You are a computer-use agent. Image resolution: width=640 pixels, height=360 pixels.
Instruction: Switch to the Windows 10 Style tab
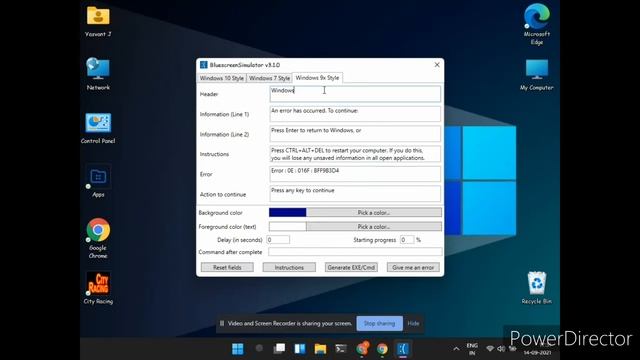click(222, 78)
